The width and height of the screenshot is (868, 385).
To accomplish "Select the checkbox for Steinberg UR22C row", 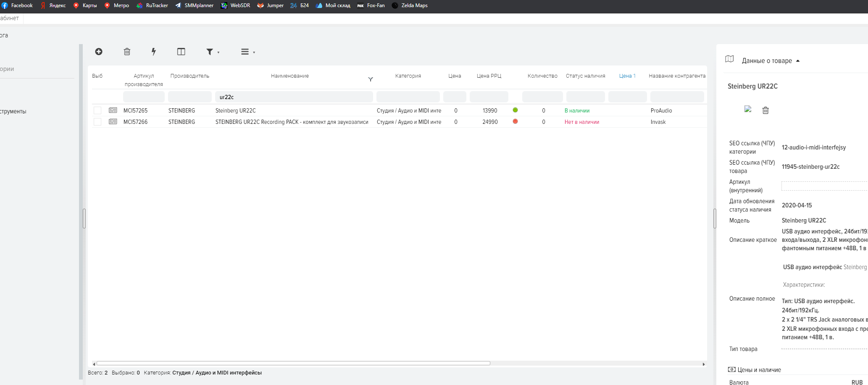I will click(97, 110).
